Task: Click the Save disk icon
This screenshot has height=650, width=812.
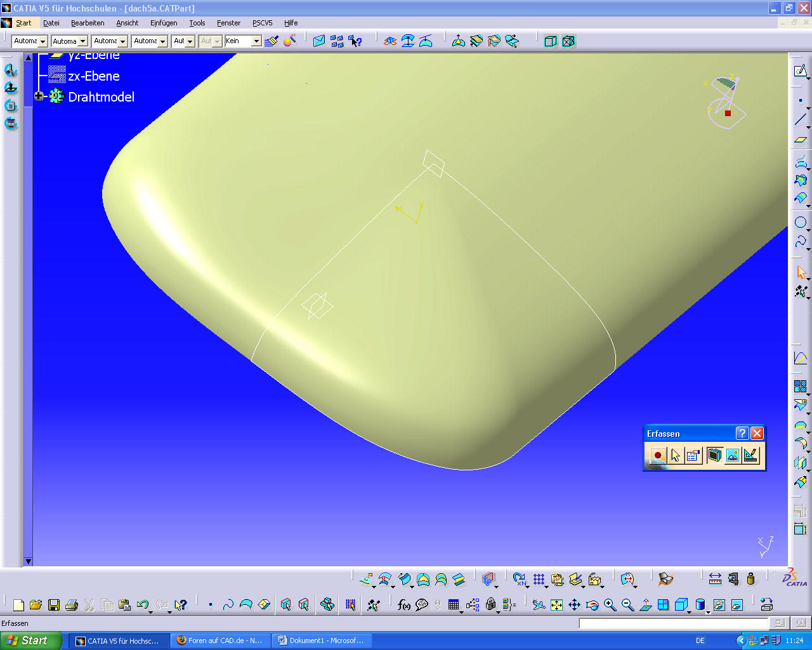Action: 54,605
